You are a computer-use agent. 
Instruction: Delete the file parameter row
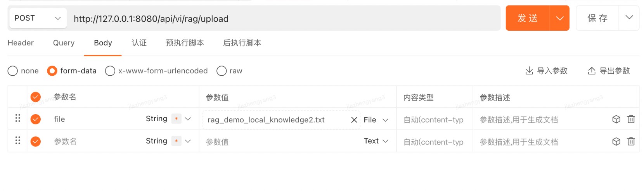(631, 119)
